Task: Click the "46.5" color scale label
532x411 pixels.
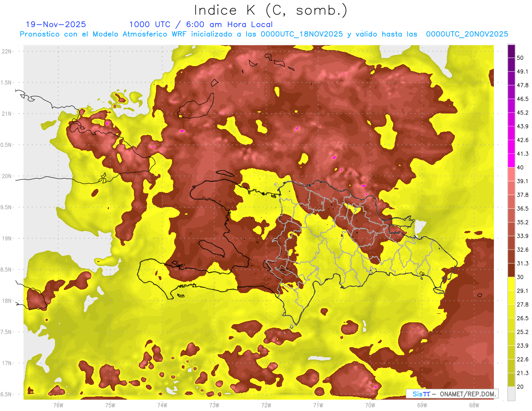Action: (522, 99)
